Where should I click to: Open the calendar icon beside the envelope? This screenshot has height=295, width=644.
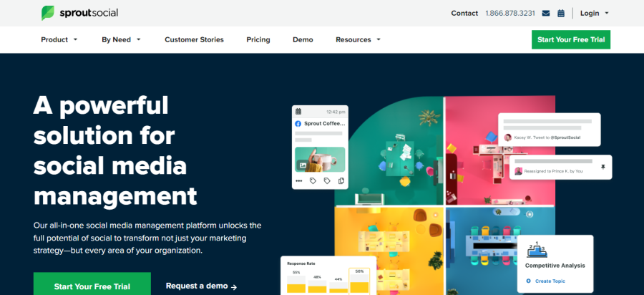coord(561,13)
